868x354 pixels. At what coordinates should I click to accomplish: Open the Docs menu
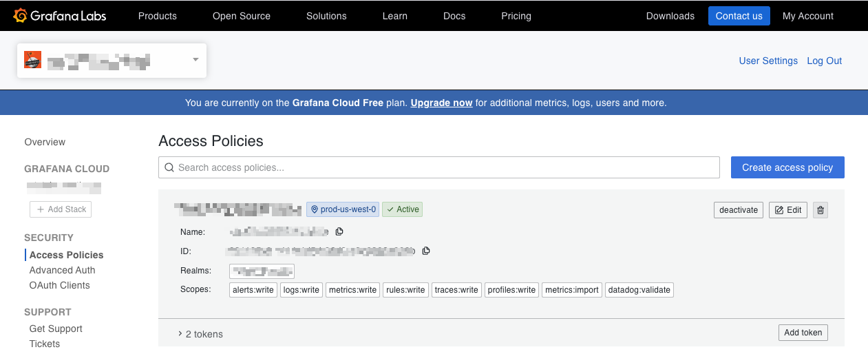[x=454, y=16]
